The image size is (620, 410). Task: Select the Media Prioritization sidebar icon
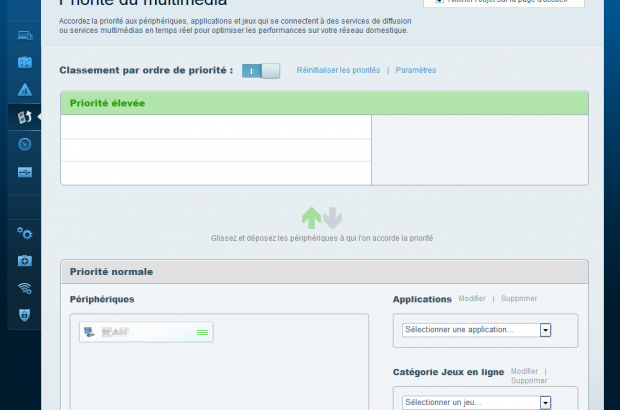(x=25, y=117)
